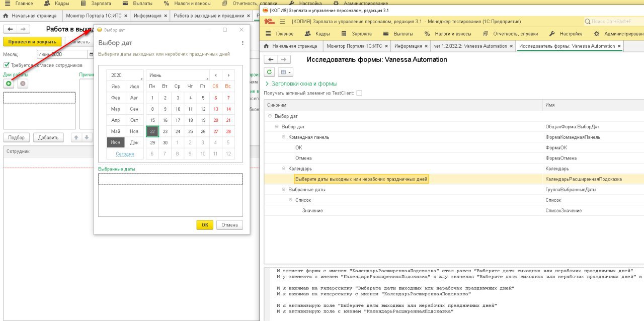
Task: Click the forward arrow in Исследователь формы
Action: 284,59
